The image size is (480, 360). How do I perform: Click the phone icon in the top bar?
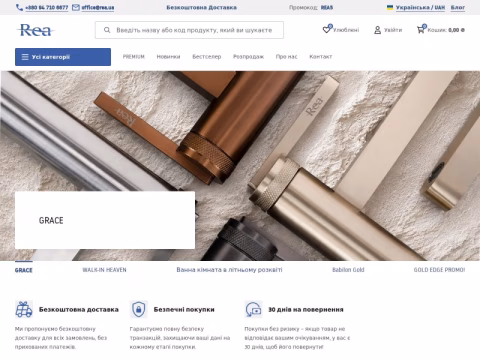pos(19,7)
